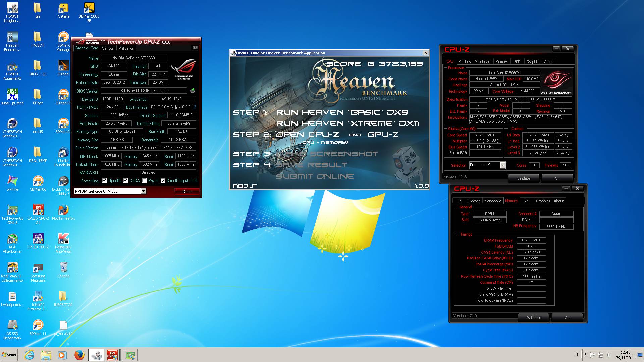Open Windows Explorer taskbar icon
The height and width of the screenshot is (362, 644).
[x=46, y=355]
